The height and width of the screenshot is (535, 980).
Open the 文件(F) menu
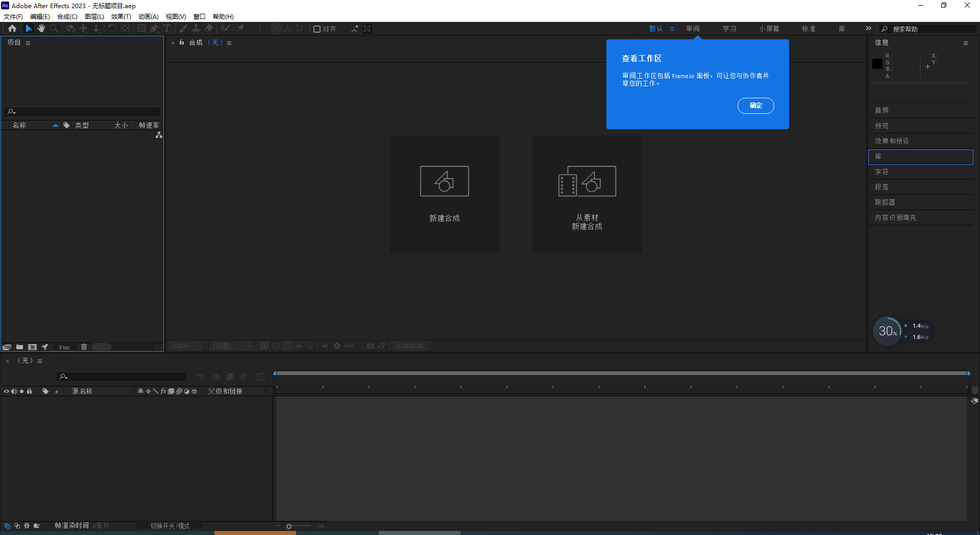(x=13, y=17)
